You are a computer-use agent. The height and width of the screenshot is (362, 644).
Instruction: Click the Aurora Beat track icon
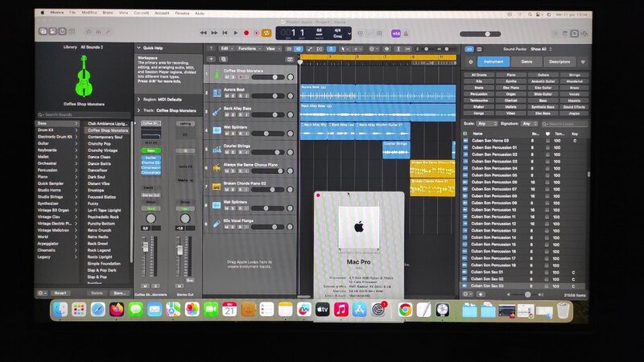click(217, 93)
